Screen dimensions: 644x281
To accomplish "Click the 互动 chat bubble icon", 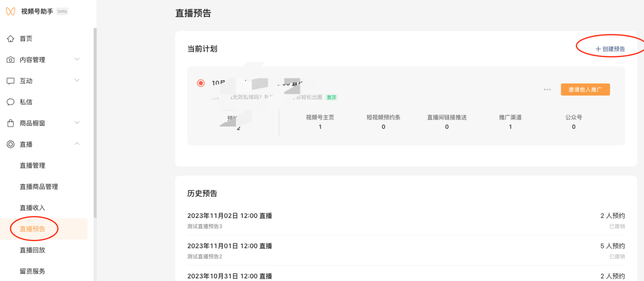I will tap(10, 81).
